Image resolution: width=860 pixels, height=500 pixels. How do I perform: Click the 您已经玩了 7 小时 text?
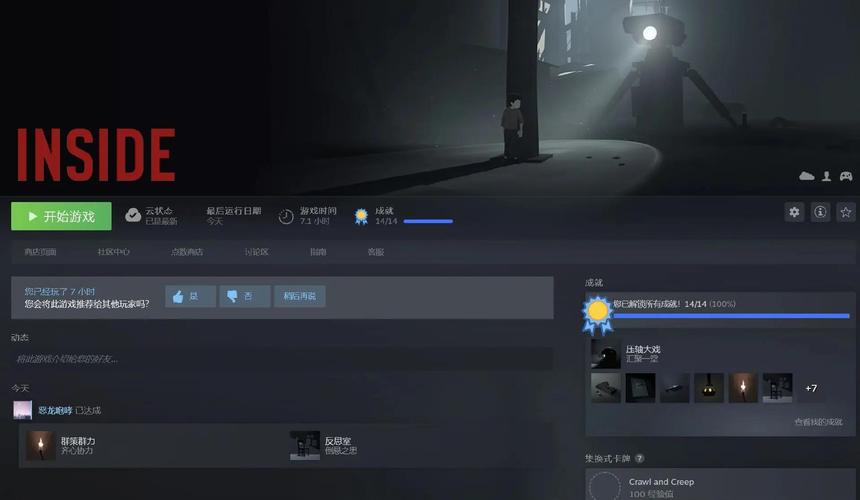pos(59,291)
